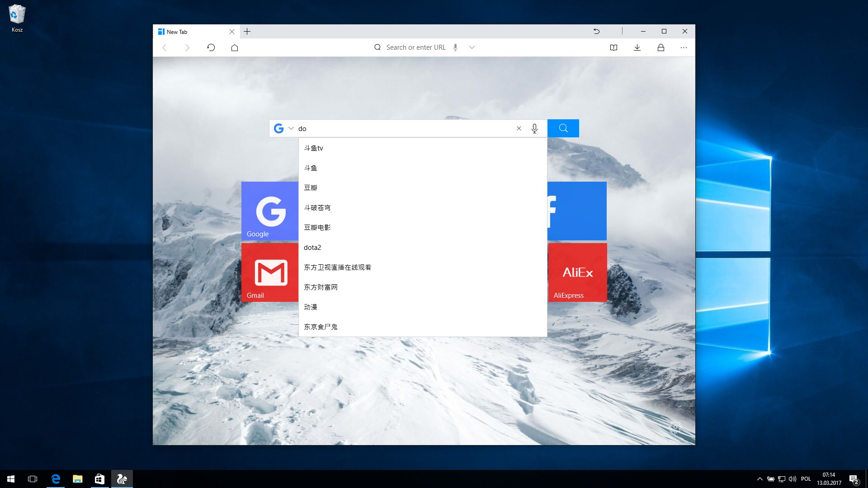Reload page with the refresh icon
The image size is (868, 488).
coord(211,47)
